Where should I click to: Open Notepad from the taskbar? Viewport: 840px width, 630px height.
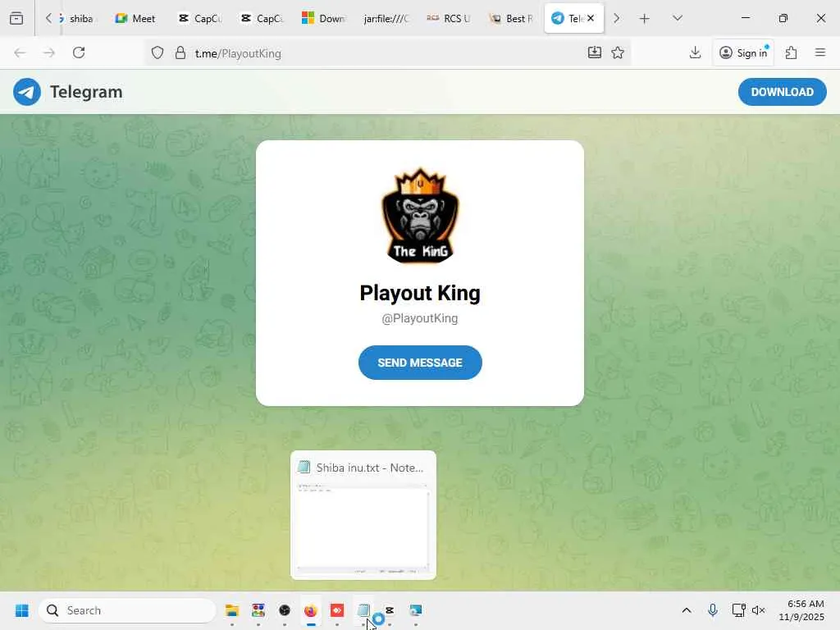click(363, 610)
